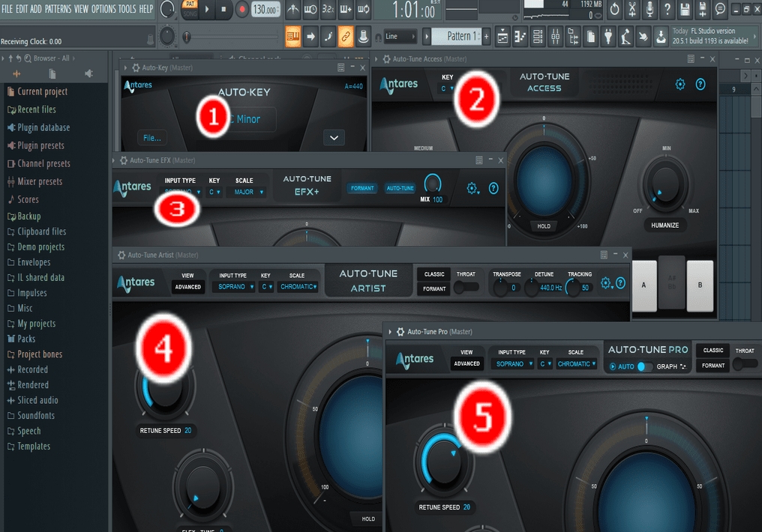The width and height of the screenshot is (762, 532).
Task: Open the microphone recording icon
Action: pos(649,9)
